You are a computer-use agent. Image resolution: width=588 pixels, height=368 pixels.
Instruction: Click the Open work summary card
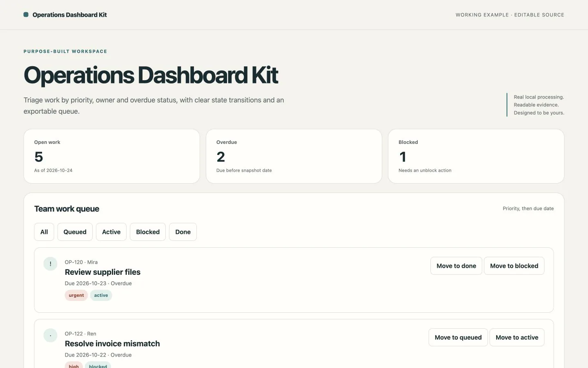[112, 156]
